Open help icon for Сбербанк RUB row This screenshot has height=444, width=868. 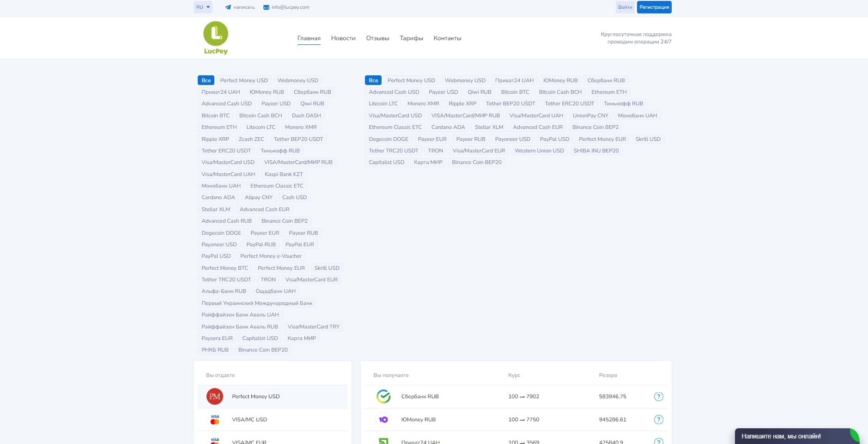pyautogui.click(x=659, y=396)
